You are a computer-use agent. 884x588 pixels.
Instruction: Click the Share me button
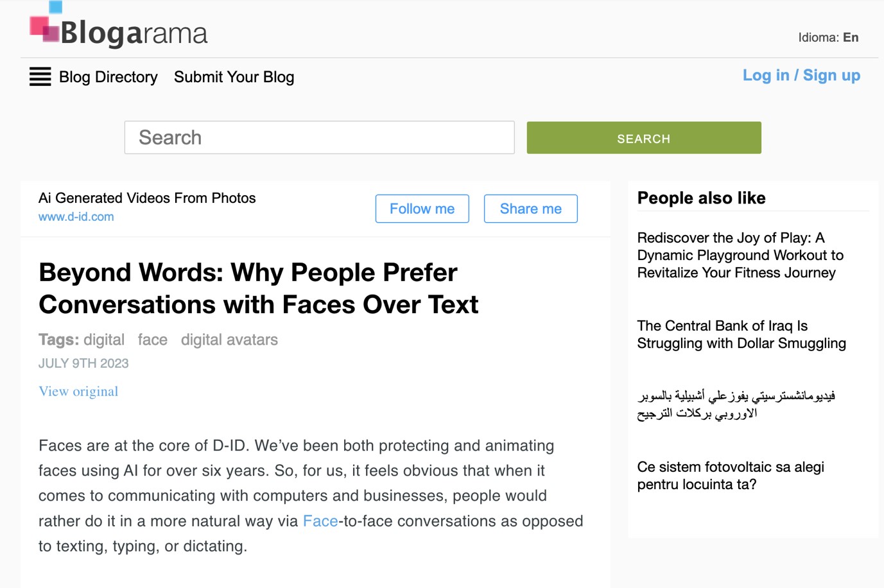(530, 209)
